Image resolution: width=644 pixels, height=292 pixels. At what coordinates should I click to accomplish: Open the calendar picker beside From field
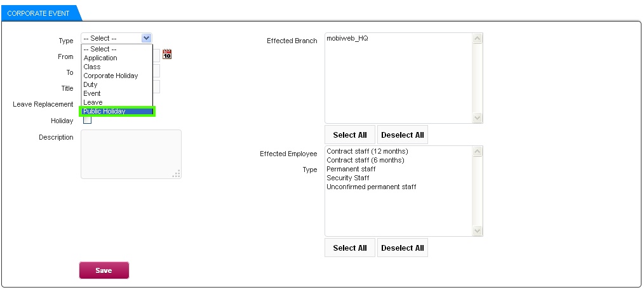(167, 54)
